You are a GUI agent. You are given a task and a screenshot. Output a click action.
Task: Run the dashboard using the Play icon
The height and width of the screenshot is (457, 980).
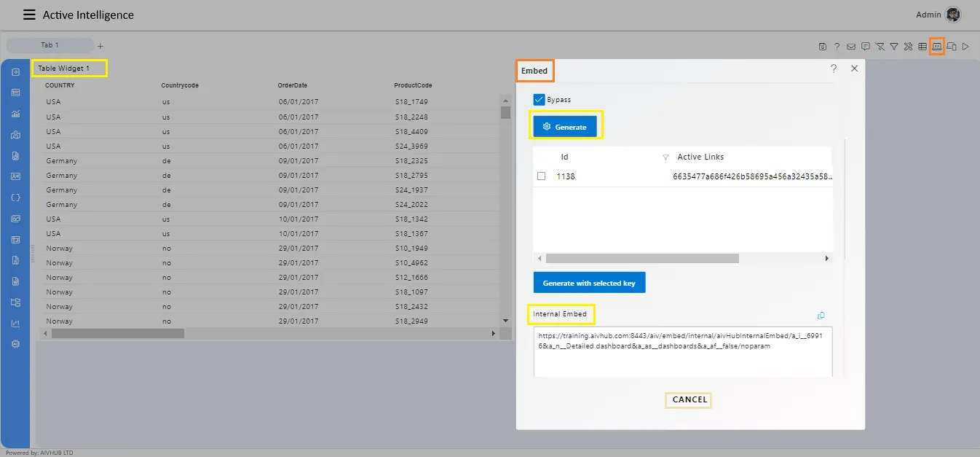pyautogui.click(x=965, y=46)
